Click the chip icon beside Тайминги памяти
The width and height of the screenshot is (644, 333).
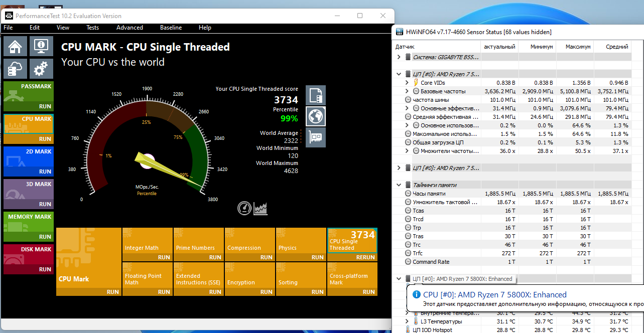coord(408,185)
